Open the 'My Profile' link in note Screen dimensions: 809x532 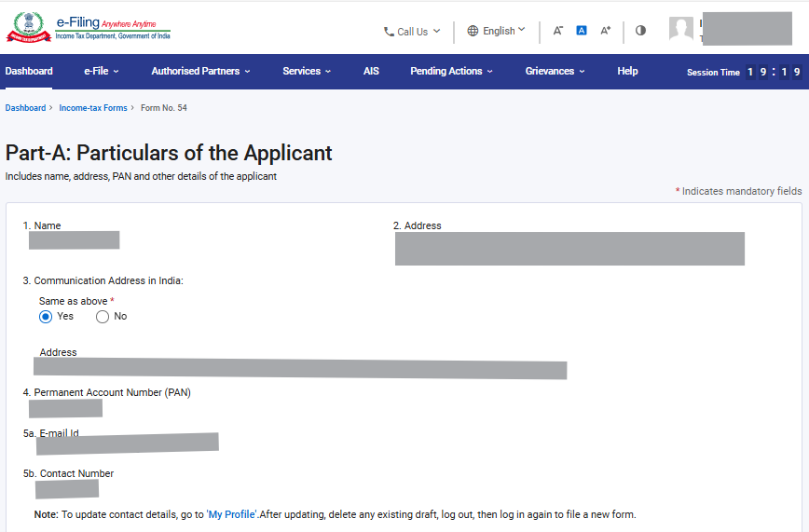point(232,514)
